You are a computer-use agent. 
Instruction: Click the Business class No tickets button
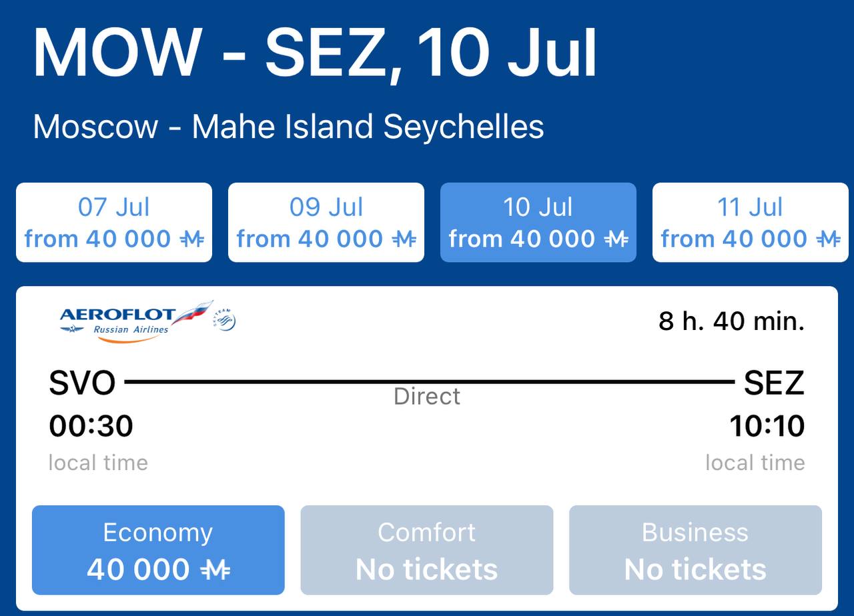[695, 550]
